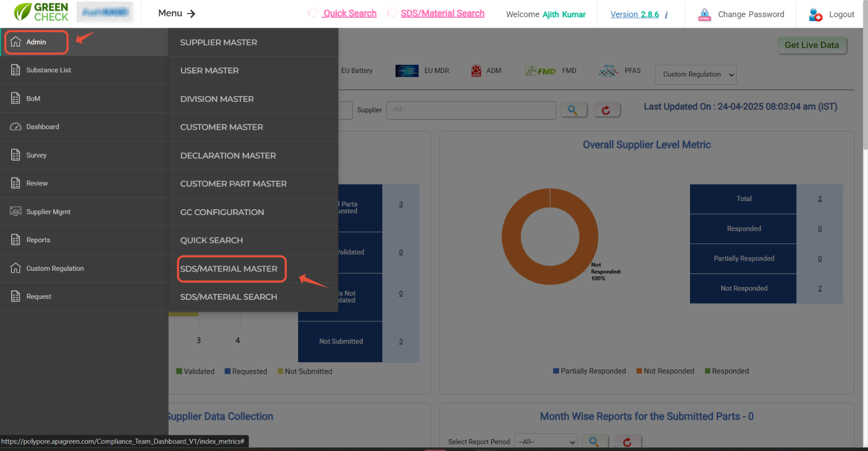Viewport: 868px width, 451px height.
Task: Click the Quick Search hand icon
Action: (313, 12)
